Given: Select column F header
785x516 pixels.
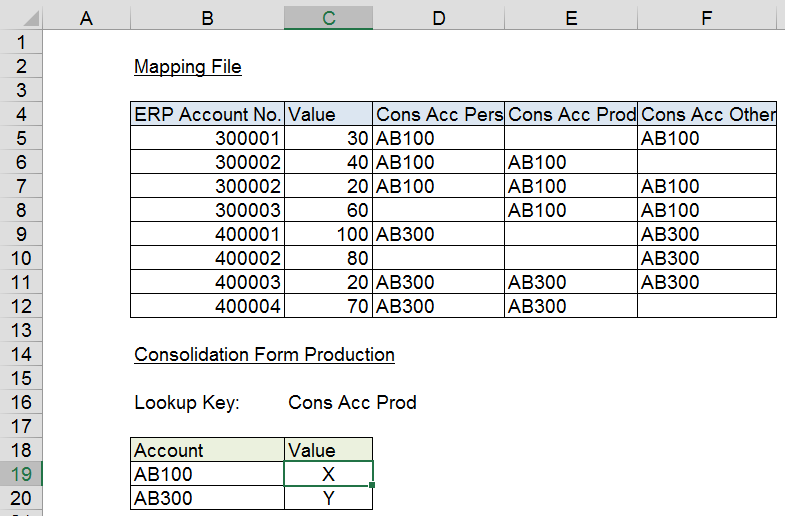Looking at the screenshot, I should coord(706,18).
